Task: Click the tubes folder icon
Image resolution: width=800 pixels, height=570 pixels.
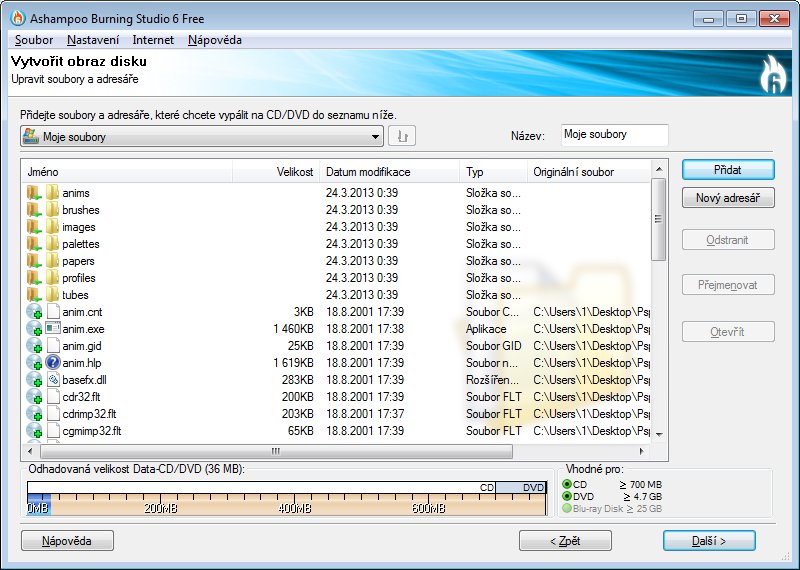Action: (x=52, y=294)
